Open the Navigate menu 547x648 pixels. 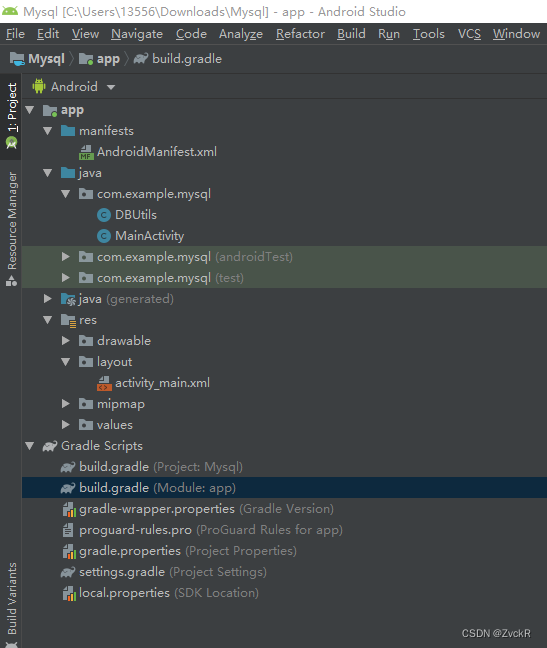point(137,33)
